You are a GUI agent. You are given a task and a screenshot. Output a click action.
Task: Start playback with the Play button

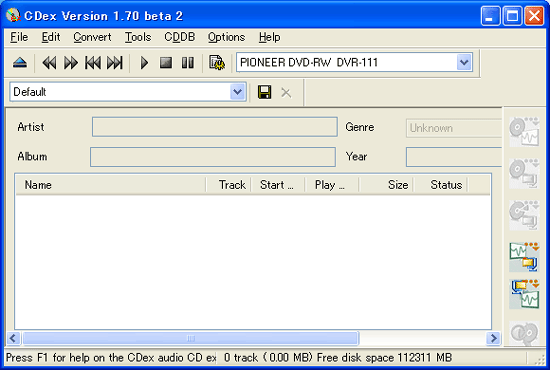pos(144,63)
